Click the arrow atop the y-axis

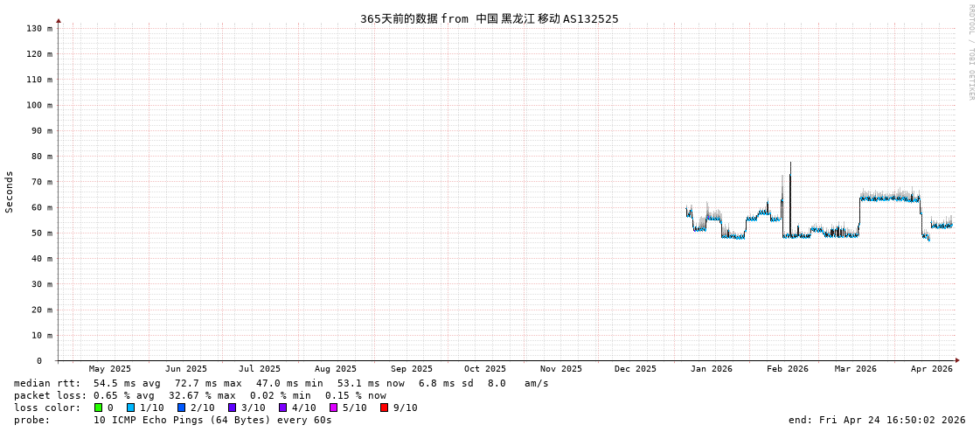pyautogui.click(x=59, y=20)
